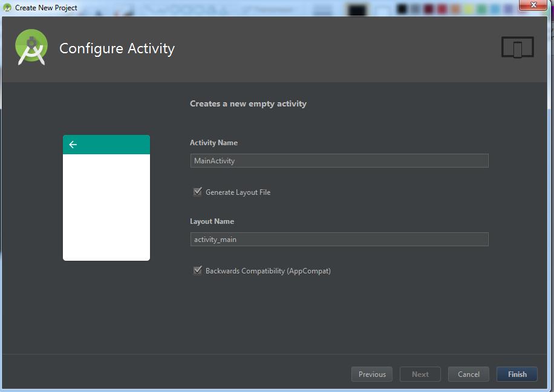Uncheck Generate Layout File checkbox
Viewport: 554px width, 392px height.
coord(198,192)
